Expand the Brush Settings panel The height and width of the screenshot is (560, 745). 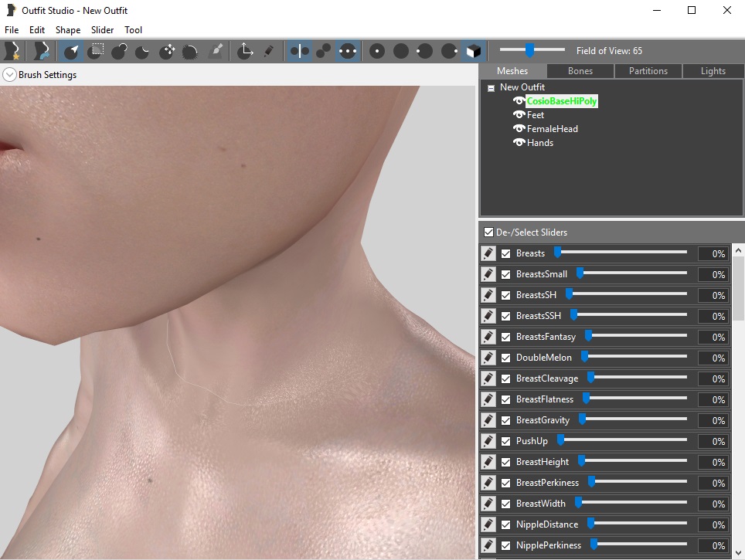[9, 75]
